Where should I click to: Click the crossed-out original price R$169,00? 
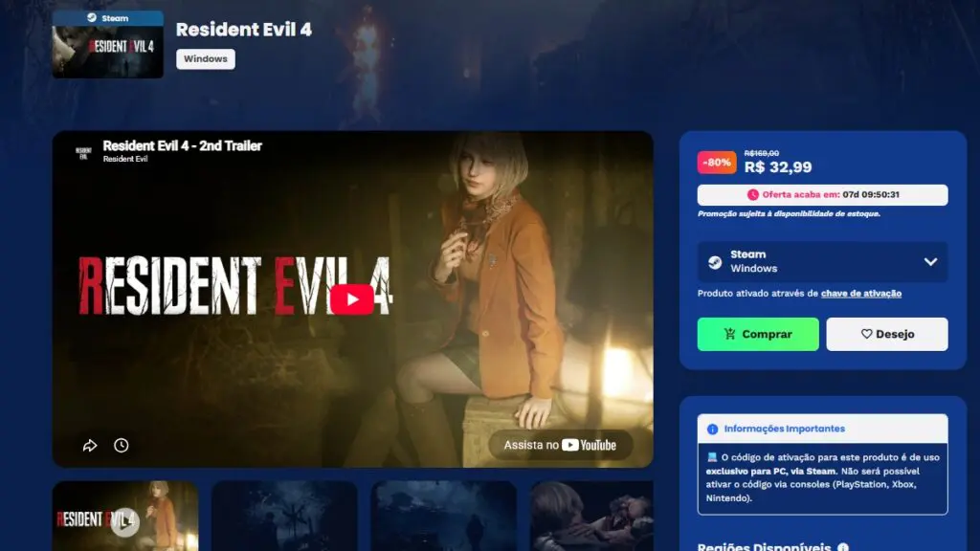point(761,153)
